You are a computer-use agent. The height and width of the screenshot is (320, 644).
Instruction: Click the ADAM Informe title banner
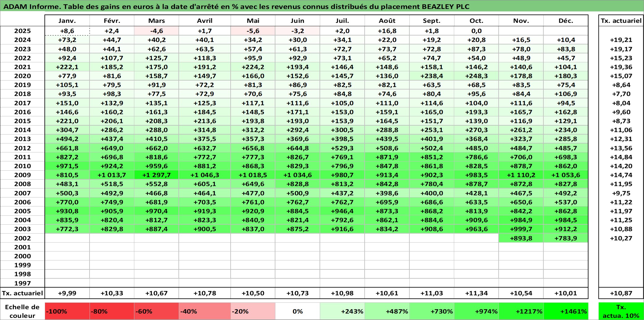tap(322, 6)
